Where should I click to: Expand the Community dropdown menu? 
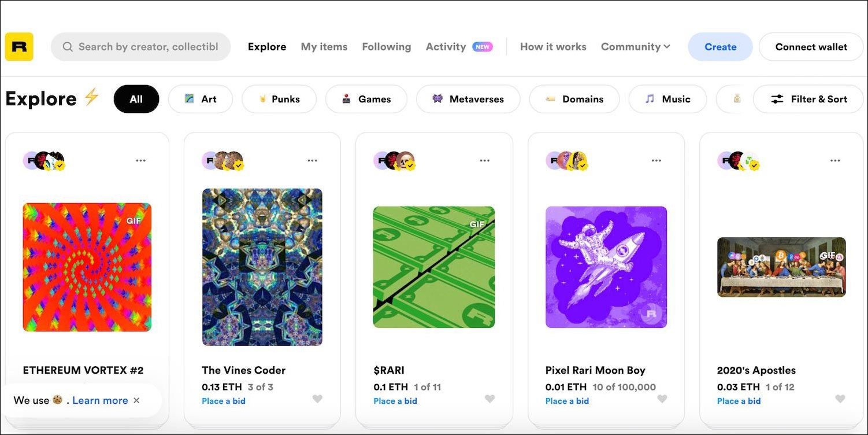tap(635, 47)
